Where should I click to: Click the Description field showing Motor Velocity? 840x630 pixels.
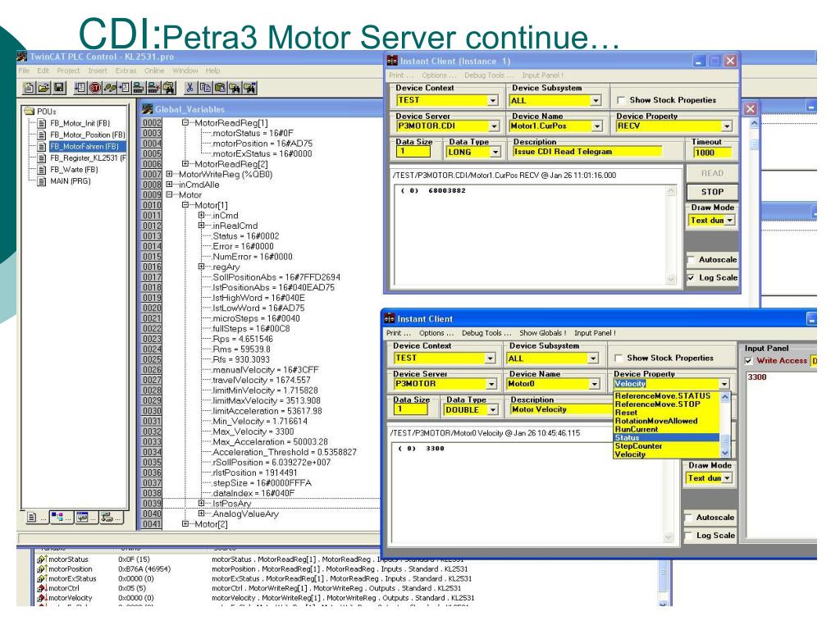pos(561,410)
